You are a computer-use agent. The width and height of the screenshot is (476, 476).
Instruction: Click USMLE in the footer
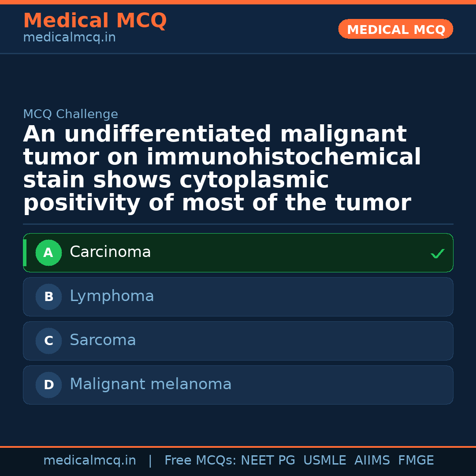click(324, 461)
